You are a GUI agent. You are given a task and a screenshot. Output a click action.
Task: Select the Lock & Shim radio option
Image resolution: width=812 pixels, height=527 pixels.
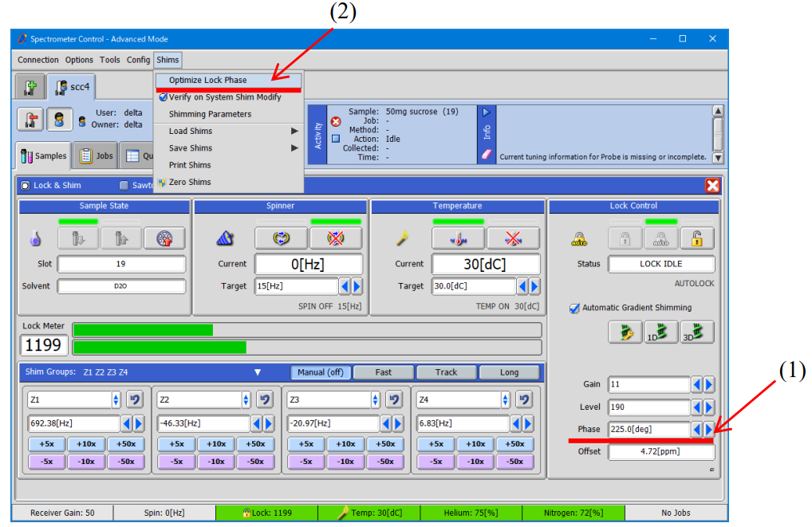tap(25, 186)
